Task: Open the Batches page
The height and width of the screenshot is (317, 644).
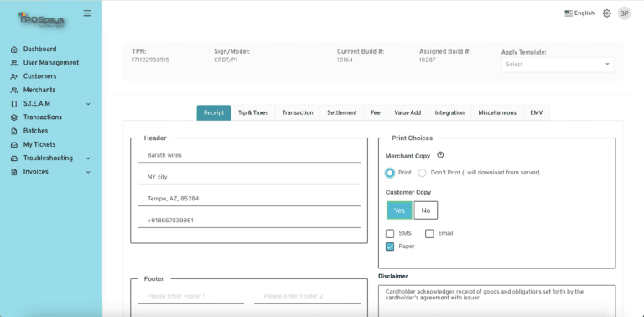Action: click(x=36, y=131)
